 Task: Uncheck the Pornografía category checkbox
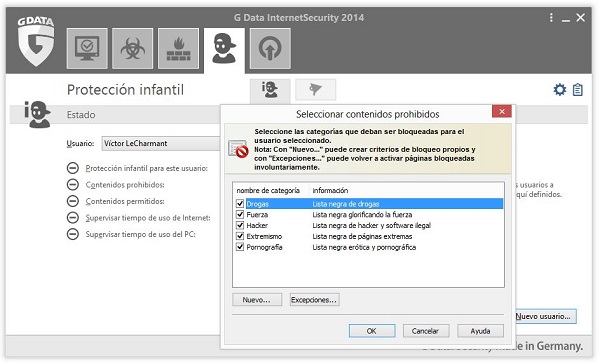(240, 247)
